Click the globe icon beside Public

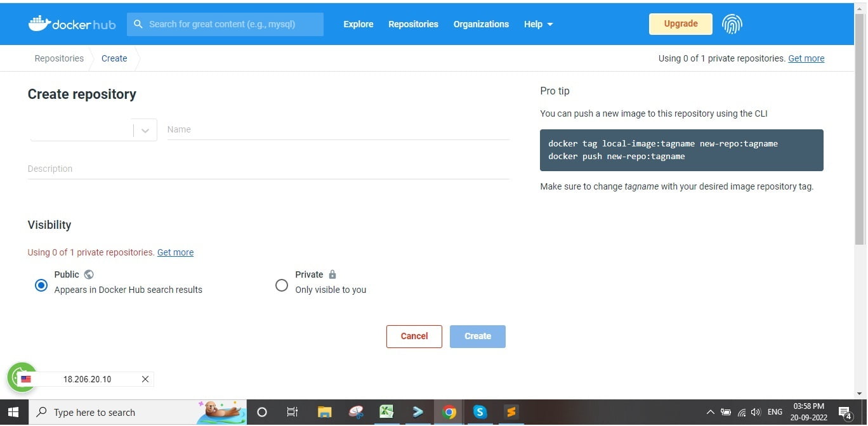(89, 274)
